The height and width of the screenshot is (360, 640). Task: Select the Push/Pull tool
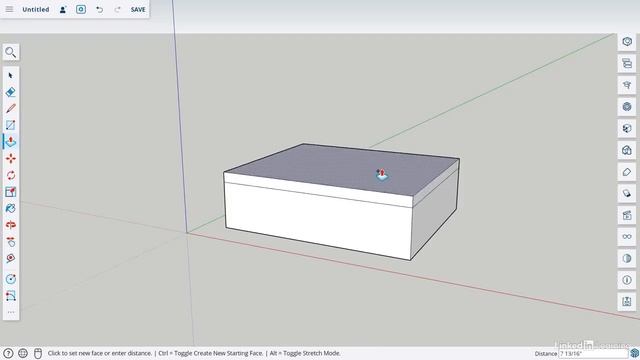pos(11,142)
